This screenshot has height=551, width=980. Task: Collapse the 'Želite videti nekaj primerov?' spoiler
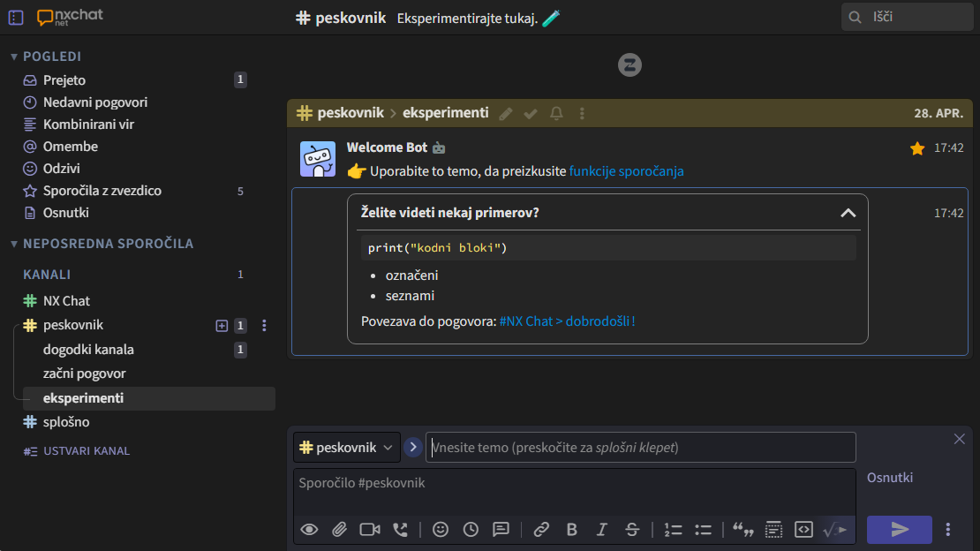coord(848,214)
